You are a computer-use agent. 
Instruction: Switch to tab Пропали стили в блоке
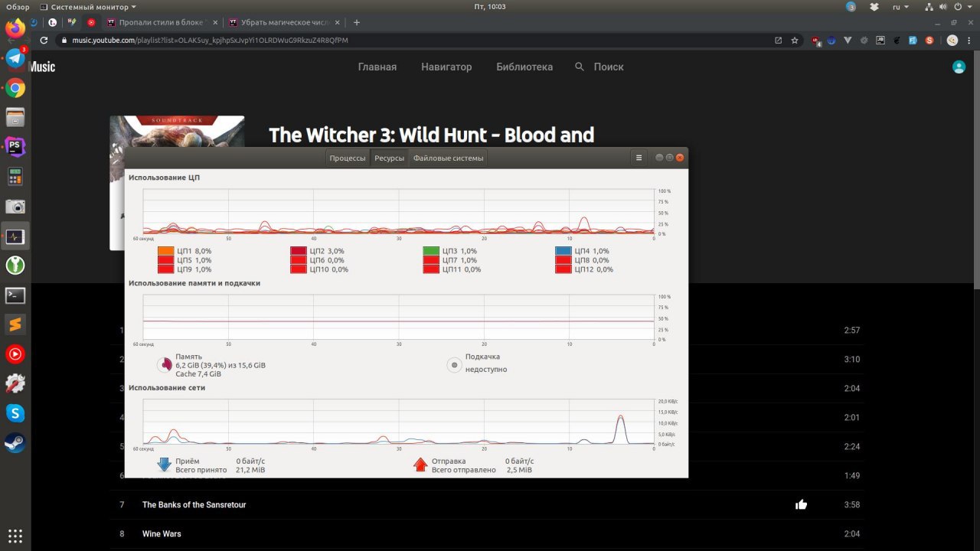click(162, 22)
